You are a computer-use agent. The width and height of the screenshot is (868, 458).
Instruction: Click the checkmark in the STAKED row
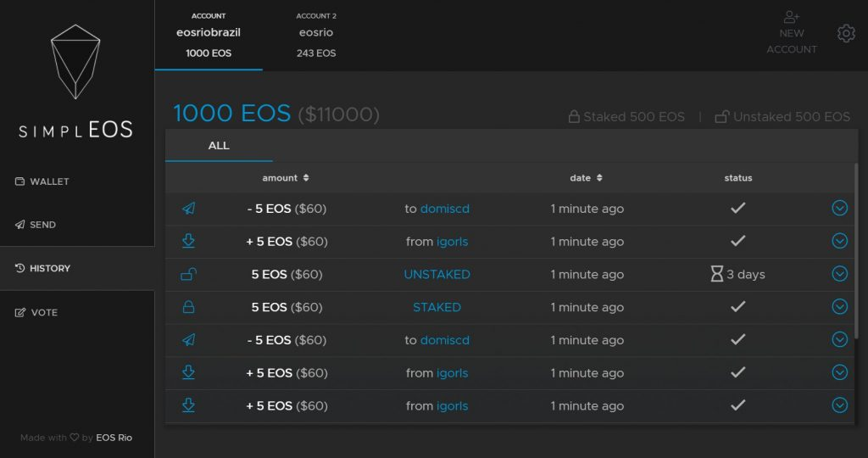(738, 306)
